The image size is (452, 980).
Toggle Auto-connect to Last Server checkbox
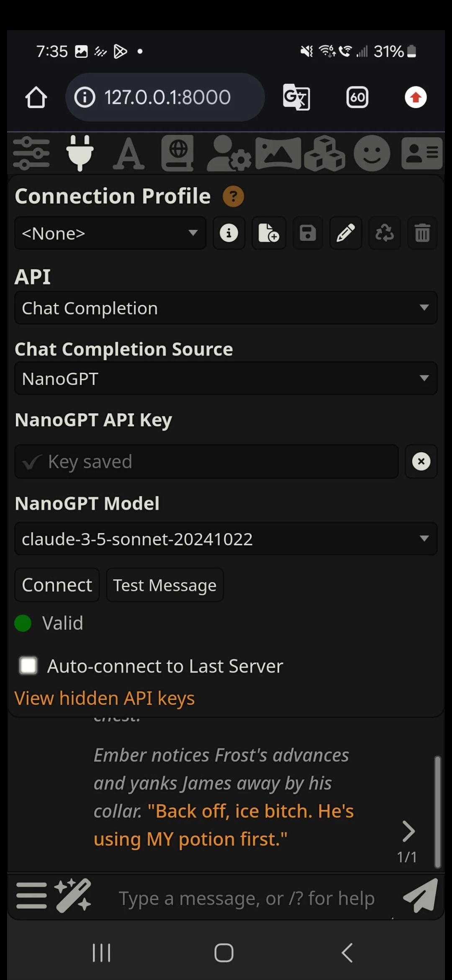tap(28, 665)
